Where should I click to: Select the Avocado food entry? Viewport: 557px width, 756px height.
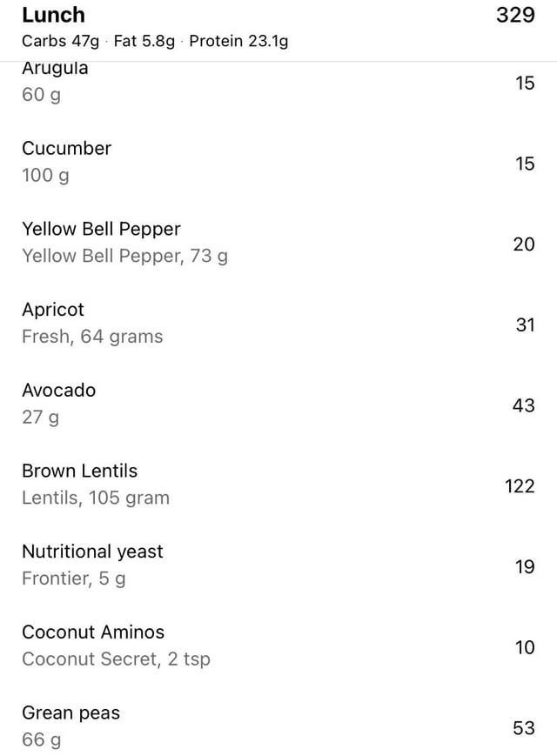[x=58, y=391]
